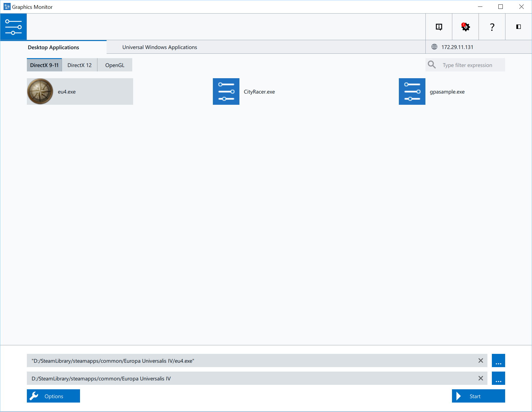Select the DirectX 12 tab

tap(80, 65)
